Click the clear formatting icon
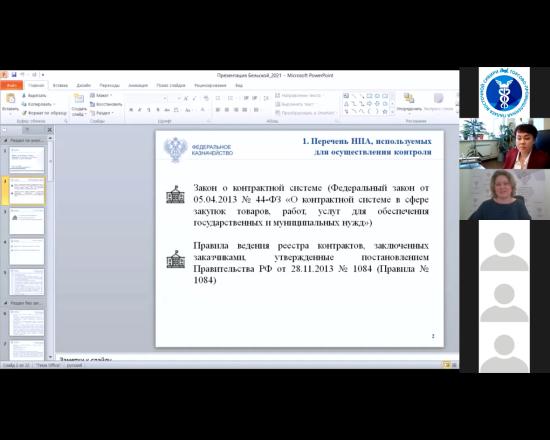Image resolution: width=550 pixels, height=440 pixels. click(206, 99)
